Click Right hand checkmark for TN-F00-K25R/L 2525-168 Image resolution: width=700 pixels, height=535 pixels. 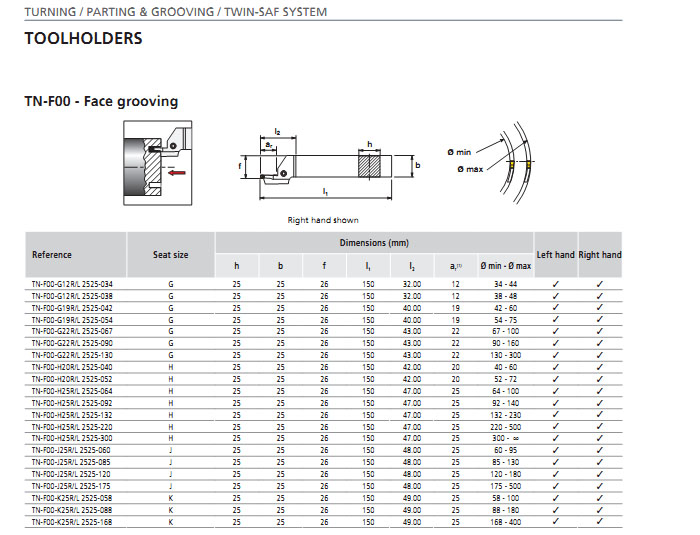pos(599,521)
